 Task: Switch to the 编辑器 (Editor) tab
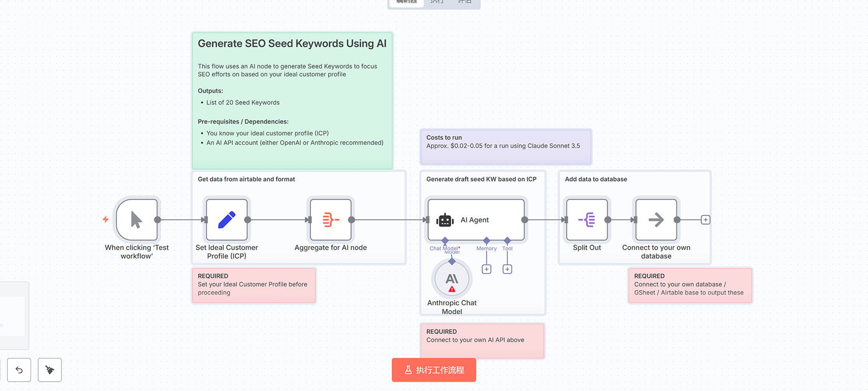pyautogui.click(x=407, y=2)
